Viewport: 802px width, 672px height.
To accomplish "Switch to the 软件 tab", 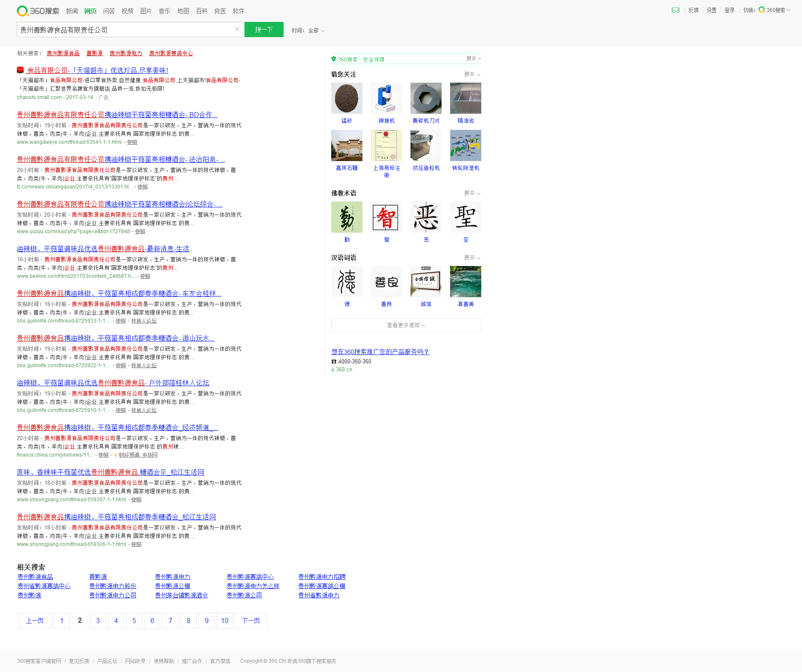I will [x=239, y=11].
